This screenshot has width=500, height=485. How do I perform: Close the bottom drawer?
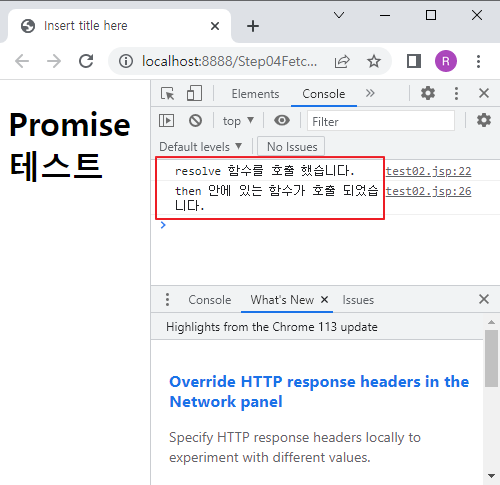pos(484,299)
